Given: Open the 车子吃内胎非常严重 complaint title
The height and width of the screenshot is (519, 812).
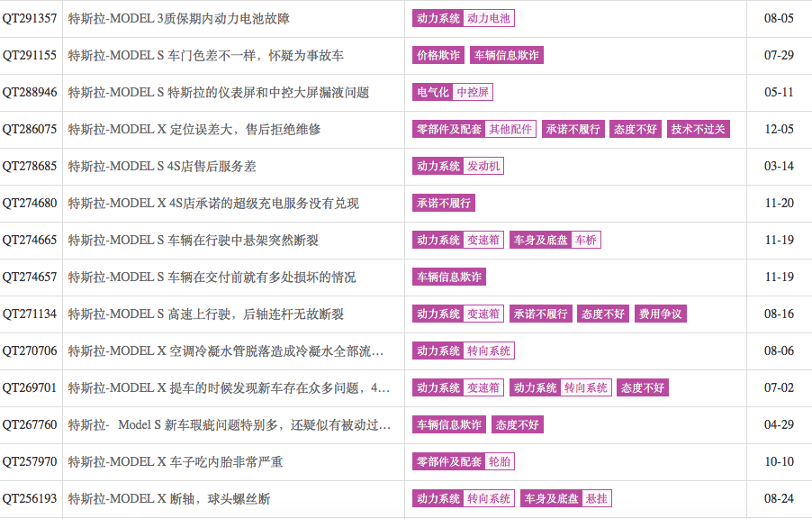Looking at the screenshot, I should 176,462.
